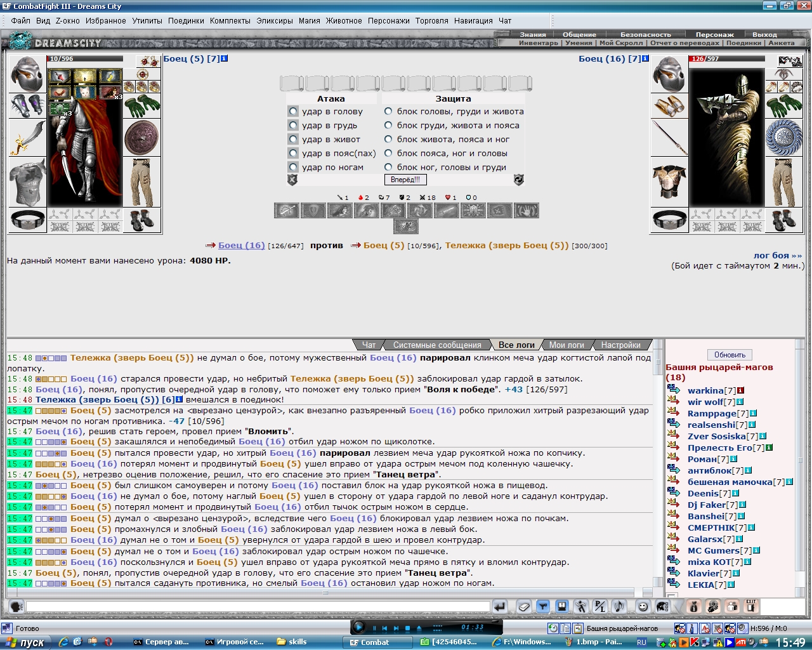
Task: Open the smiley emoticons icon
Action: (x=643, y=607)
